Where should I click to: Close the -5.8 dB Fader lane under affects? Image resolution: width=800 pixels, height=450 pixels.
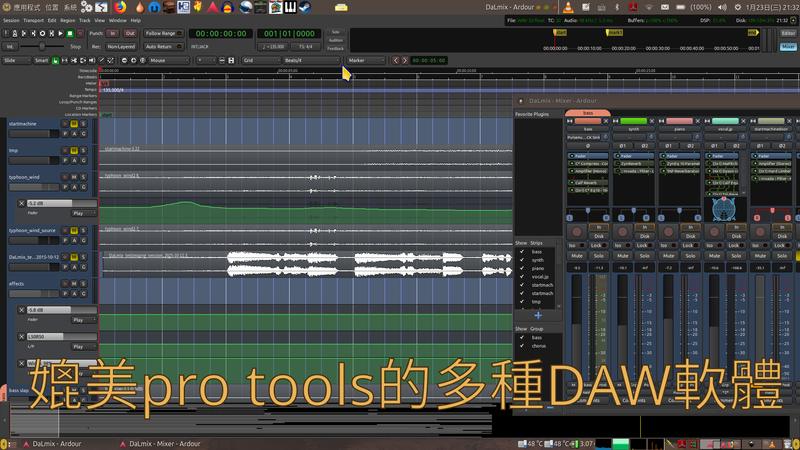coord(21,310)
